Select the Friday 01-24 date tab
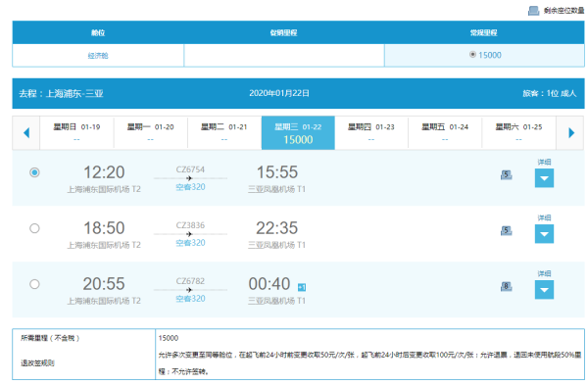The width and height of the screenshot is (588, 384). [445, 133]
